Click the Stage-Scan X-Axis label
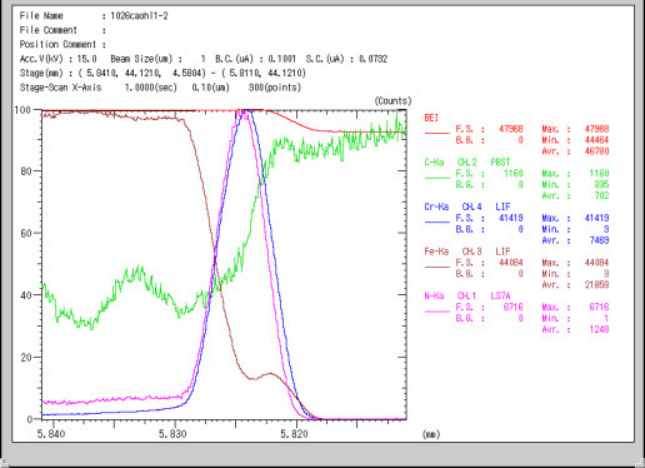The image size is (645, 468). [x=60, y=88]
